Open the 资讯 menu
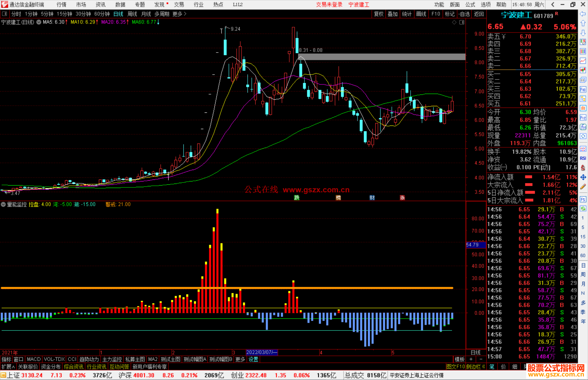The height and width of the screenshot is (380, 588). click(x=100, y=5)
